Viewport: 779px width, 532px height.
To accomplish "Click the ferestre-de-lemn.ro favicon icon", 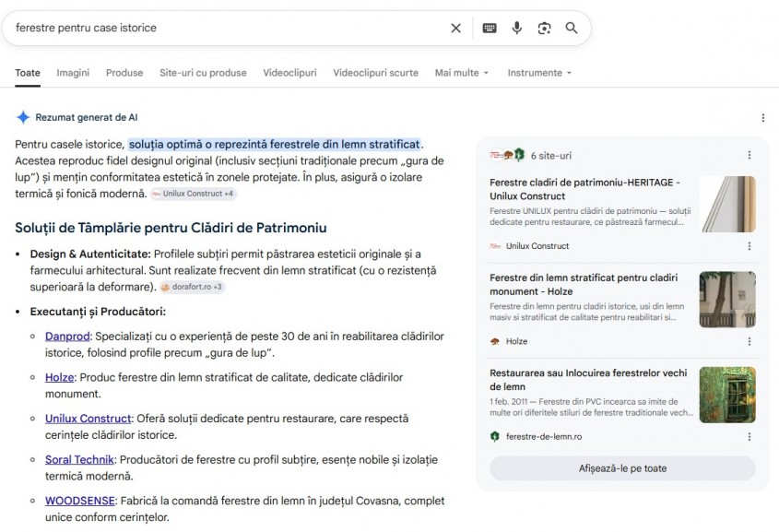I will (495, 437).
